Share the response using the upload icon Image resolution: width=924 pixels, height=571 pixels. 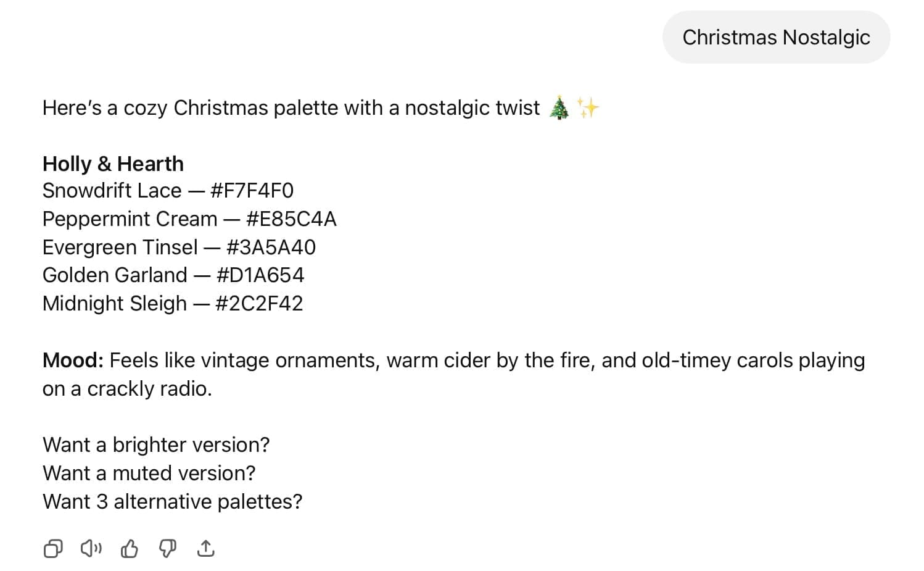click(x=206, y=548)
